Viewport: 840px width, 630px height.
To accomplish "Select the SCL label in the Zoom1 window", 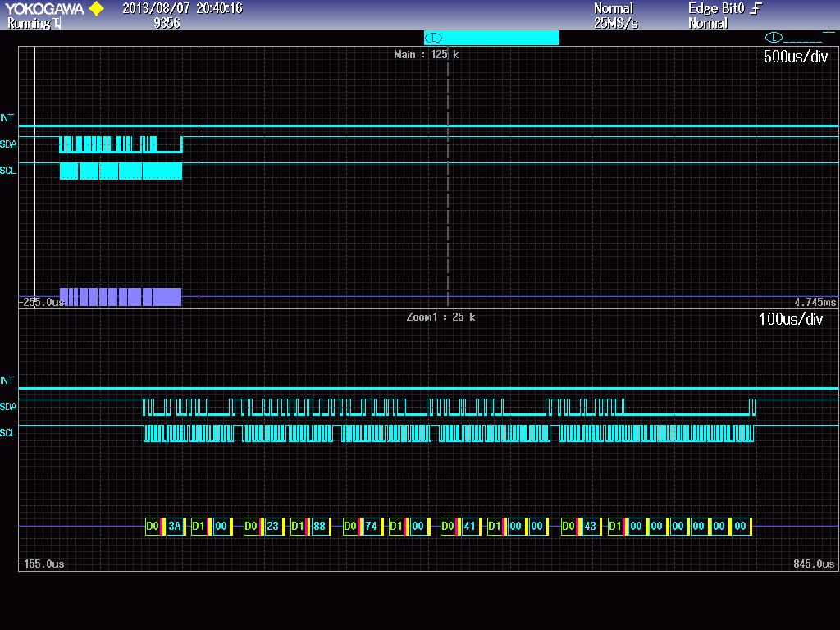I will pyautogui.click(x=8, y=433).
